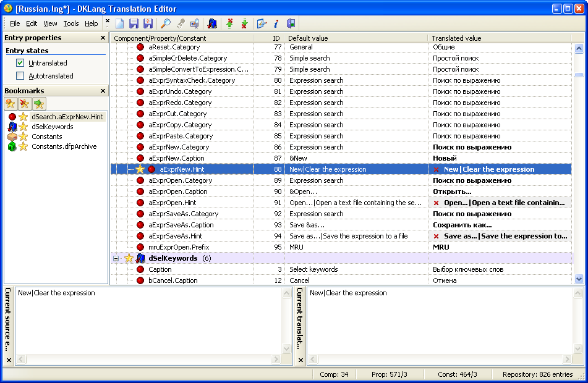Image resolution: width=588 pixels, height=383 pixels.
Task: Close the Entry properties panel
Action: [103, 38]
